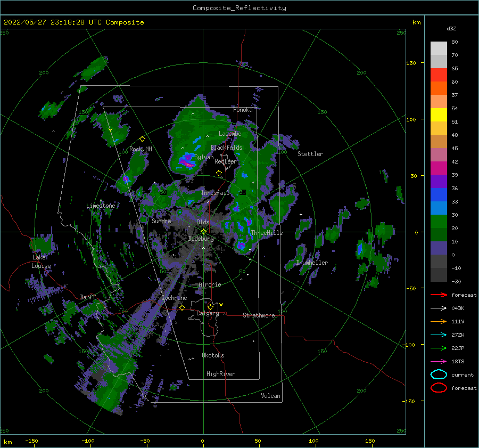Screen dimensions: 479x448
Task: Click the 80 dBZ value on the scale
Action: point(455,42)
